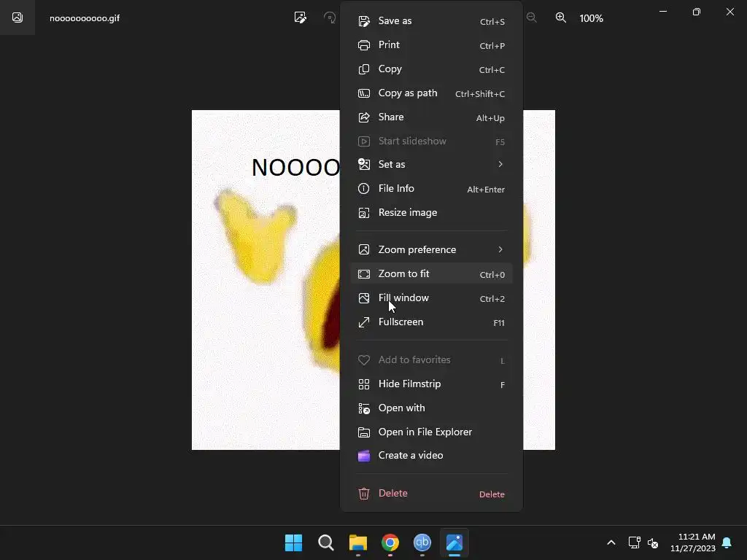
Task: Choose Copy as path menu entry
Action: click(431, 93)
